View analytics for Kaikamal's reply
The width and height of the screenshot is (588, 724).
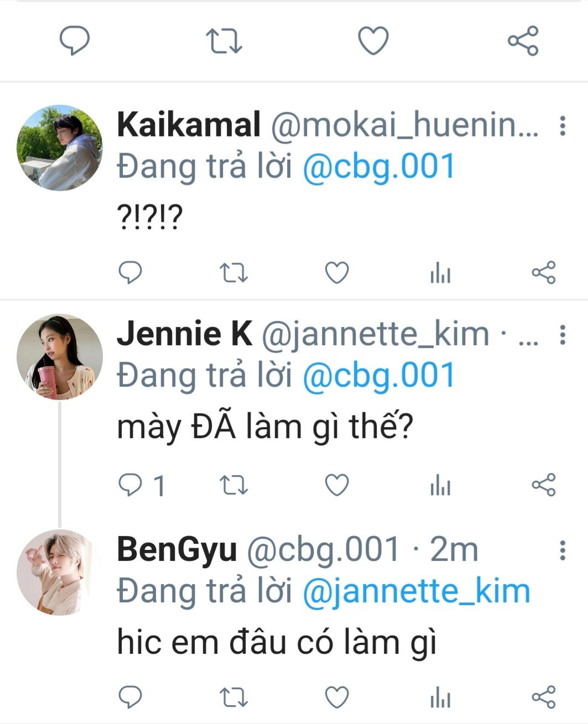click(x=440, y=273)
